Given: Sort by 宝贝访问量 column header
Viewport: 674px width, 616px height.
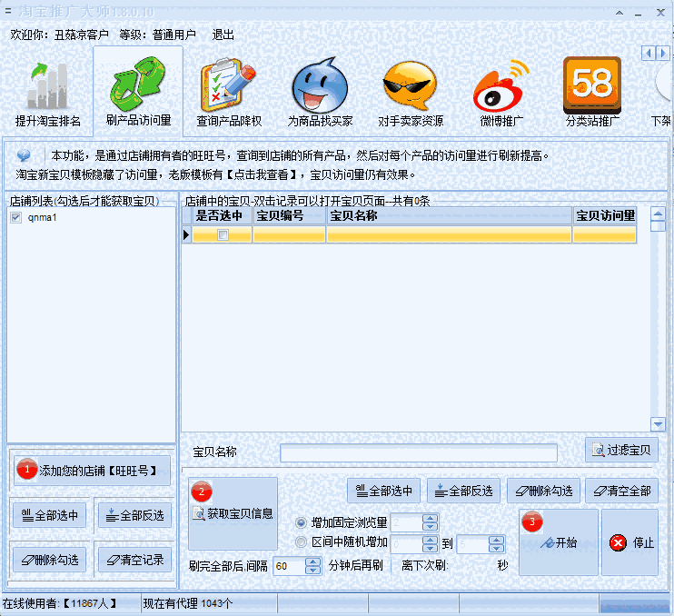Looking at the screenshot, I should click(604, 215).
